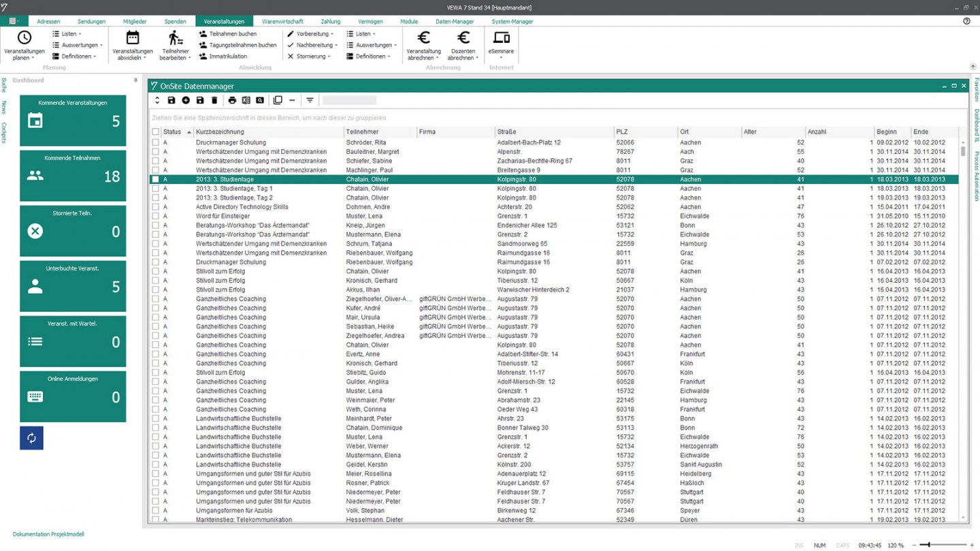Click zoom in plus in status bar
The image size is (980, 551).
coord(972,545)
